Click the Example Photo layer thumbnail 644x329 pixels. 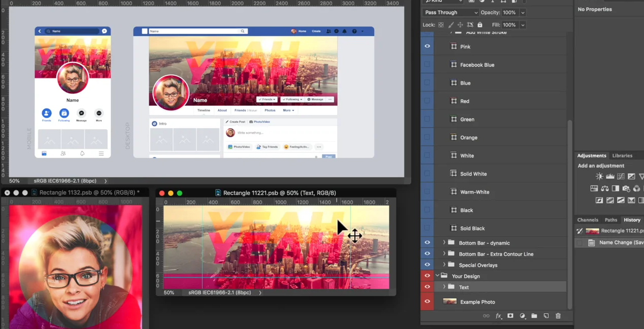tap(450, 302)
